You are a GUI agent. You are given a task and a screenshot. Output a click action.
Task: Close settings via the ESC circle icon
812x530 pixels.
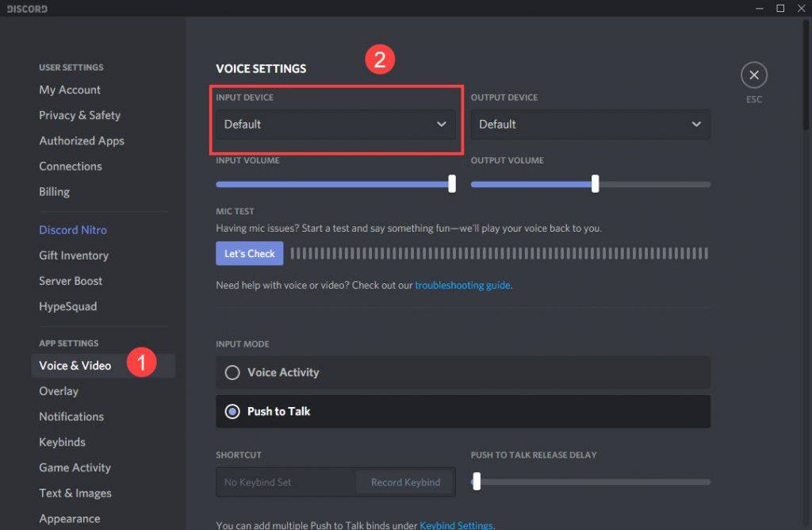(753, 75)
